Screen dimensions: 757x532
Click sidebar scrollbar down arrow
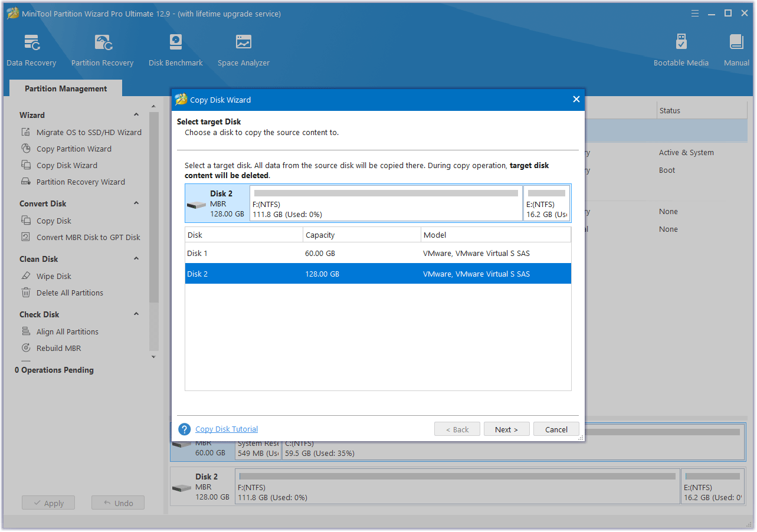[x=154, y=357]
